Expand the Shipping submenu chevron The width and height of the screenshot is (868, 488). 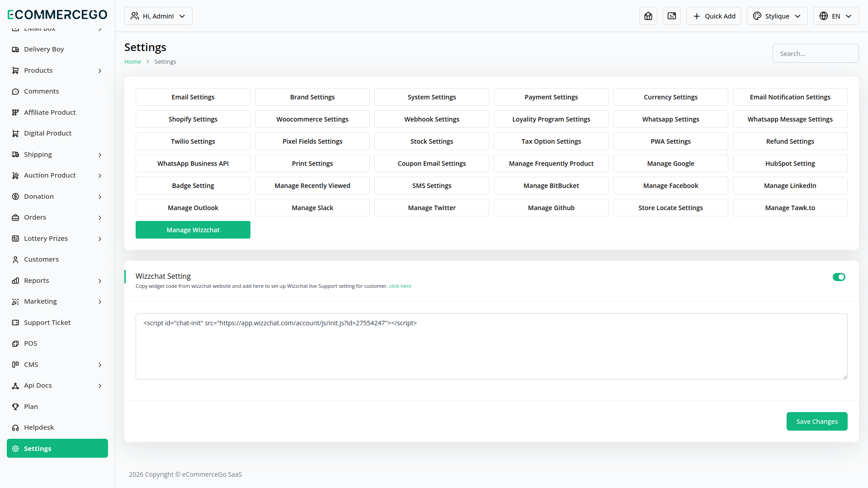(100, 155)
